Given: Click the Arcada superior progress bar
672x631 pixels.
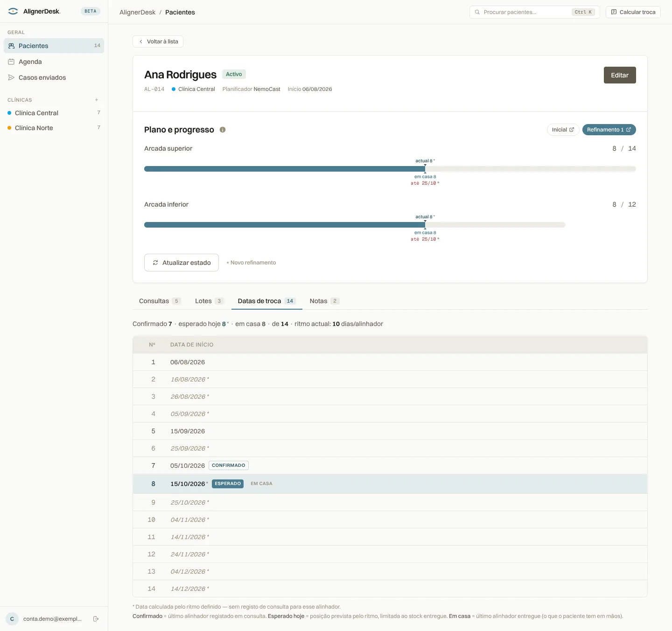Looking at the screenshot, I should 390,169.
